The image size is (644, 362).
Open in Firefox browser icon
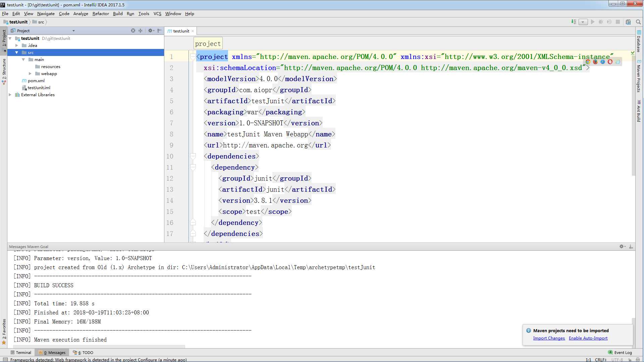tap(595, 62)
